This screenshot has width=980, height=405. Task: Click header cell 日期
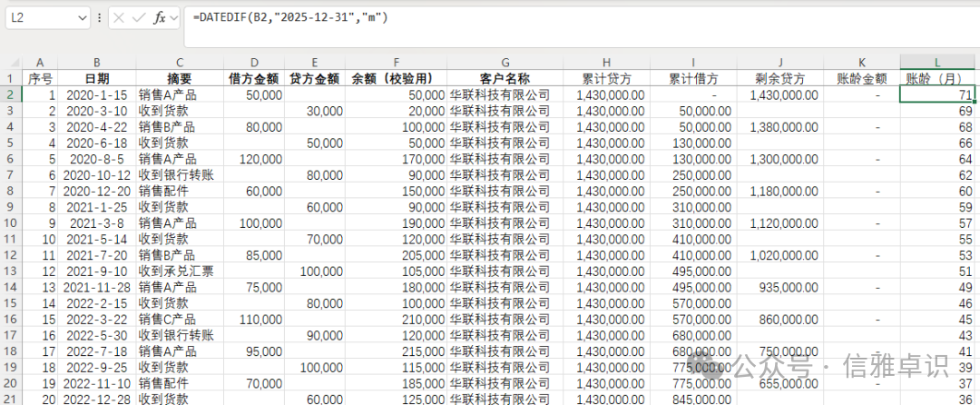97,79
